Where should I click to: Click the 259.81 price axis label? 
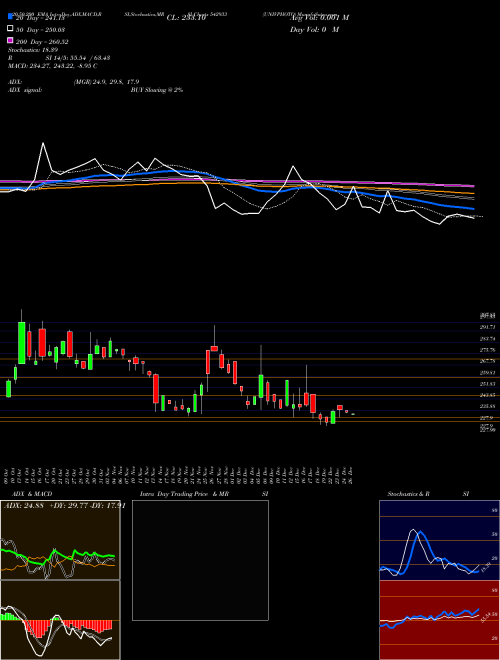(487, 373)
